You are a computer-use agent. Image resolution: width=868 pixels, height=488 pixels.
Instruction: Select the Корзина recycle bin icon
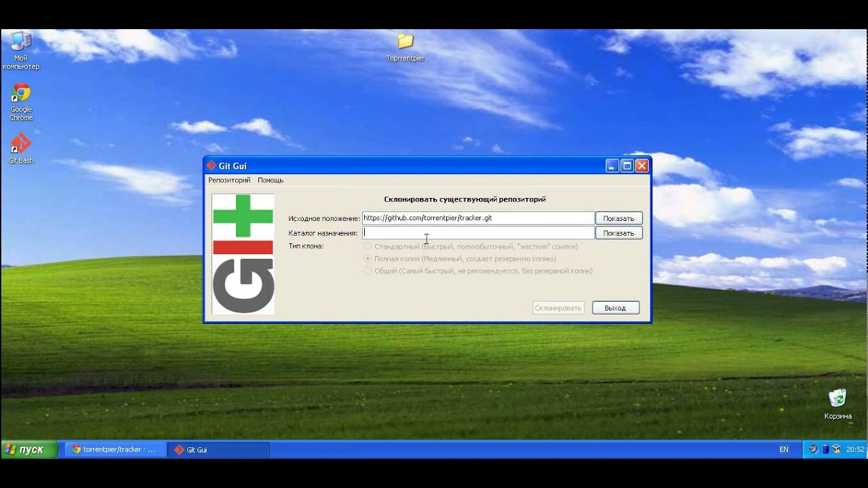(x=837, y=404)
